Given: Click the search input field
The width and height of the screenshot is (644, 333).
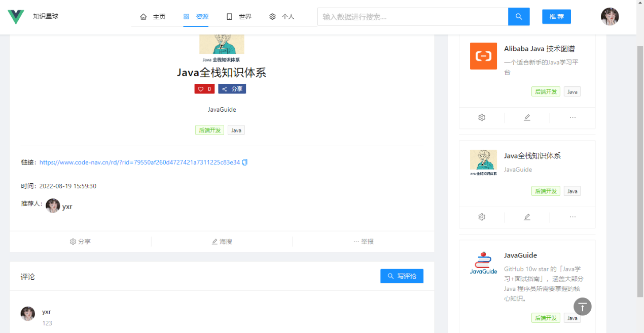Looking at the screenshot, I should [413, 17].
